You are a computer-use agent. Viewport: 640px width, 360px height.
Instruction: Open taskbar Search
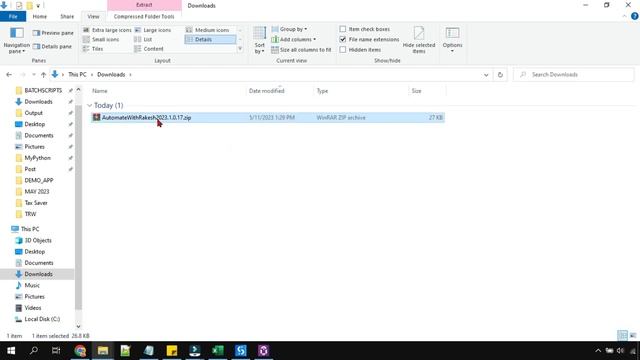click(34, 351)
